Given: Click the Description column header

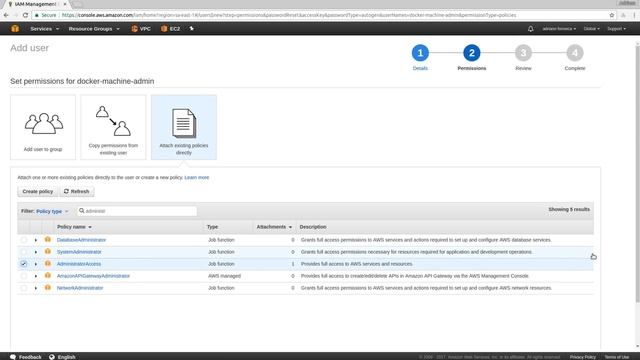Looking at the screenshot, I should click(x=313, y=227).
